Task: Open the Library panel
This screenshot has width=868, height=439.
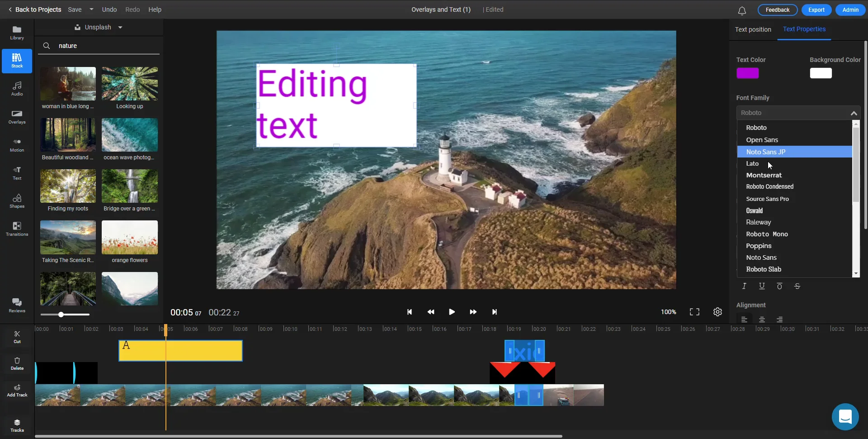Action: 17,33
